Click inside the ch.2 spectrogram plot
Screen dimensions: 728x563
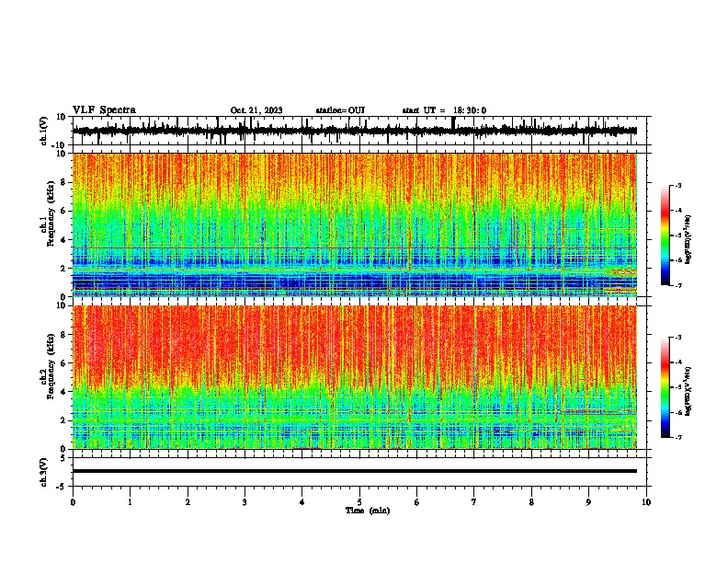[x=354, y=377]
